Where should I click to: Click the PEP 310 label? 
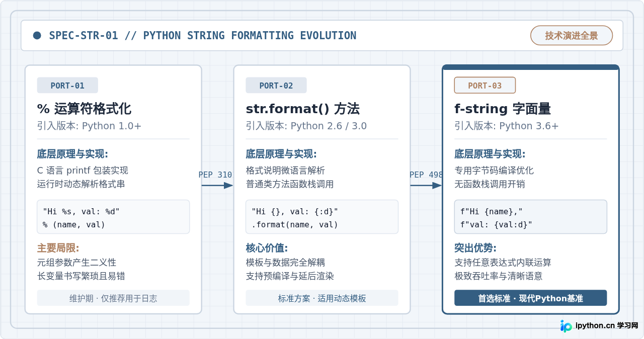[215, 175]
